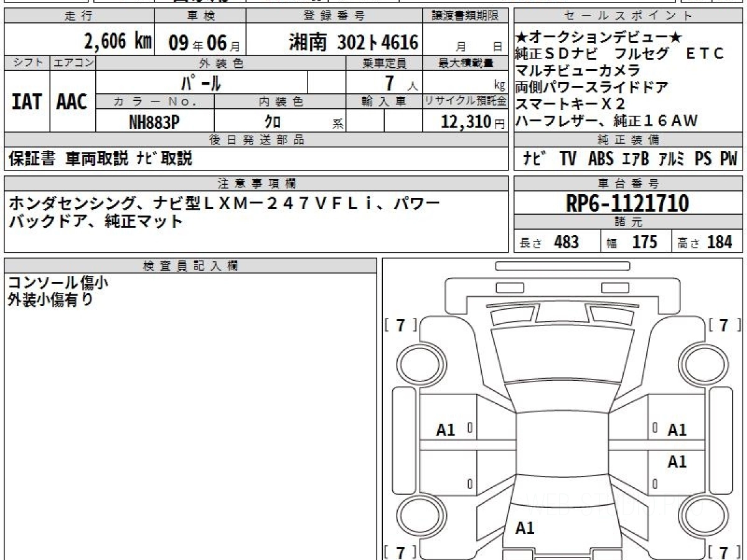The image size is (747, 560).
Task: Click the interior color value クロ
Action: coord(273,123)
